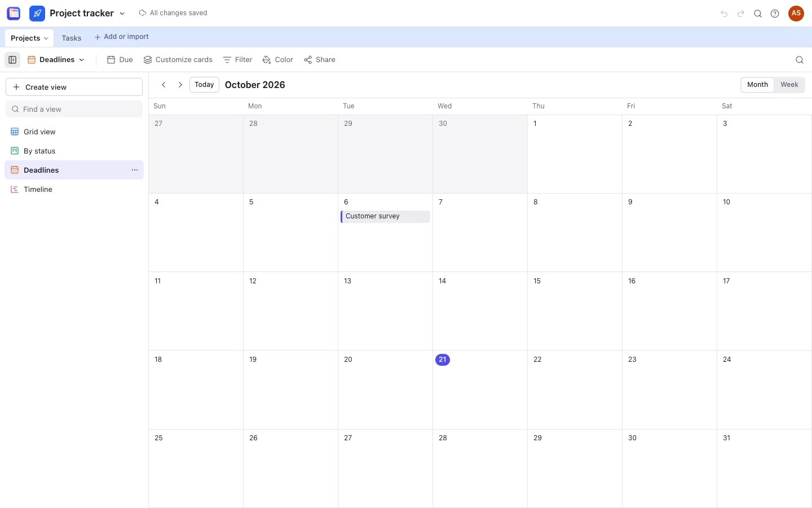Open the help question mark icon
This screenshot has height=508, width=812.
tap(775, 14)
